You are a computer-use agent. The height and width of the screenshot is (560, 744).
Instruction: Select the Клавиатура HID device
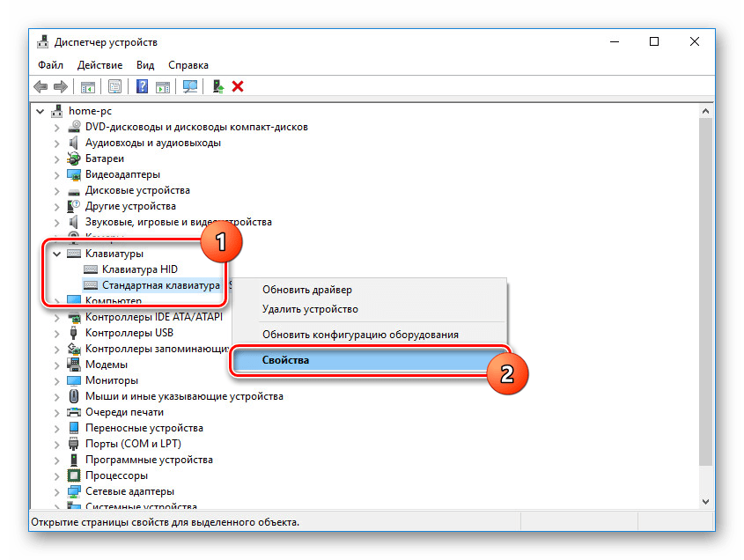click(x=139, y=269)
